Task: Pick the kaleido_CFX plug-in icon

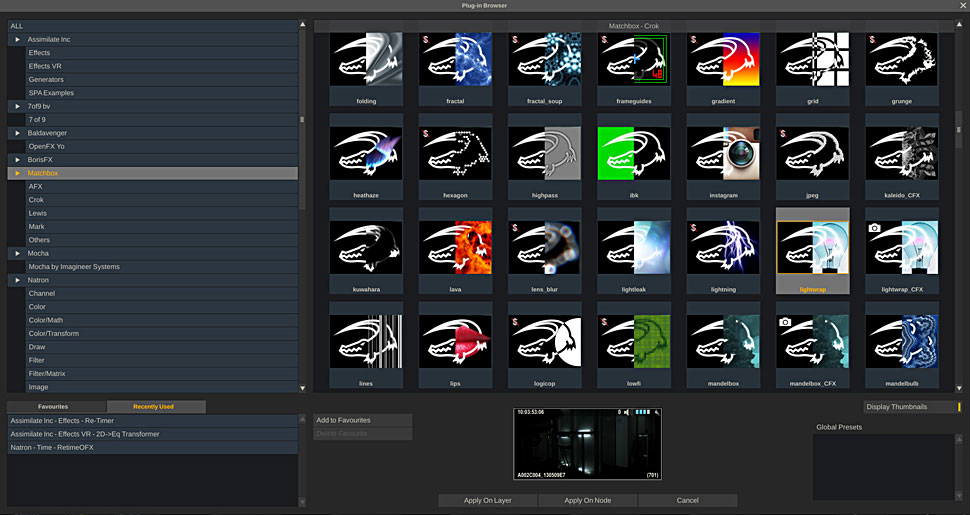Action: (x=902, y=154)
